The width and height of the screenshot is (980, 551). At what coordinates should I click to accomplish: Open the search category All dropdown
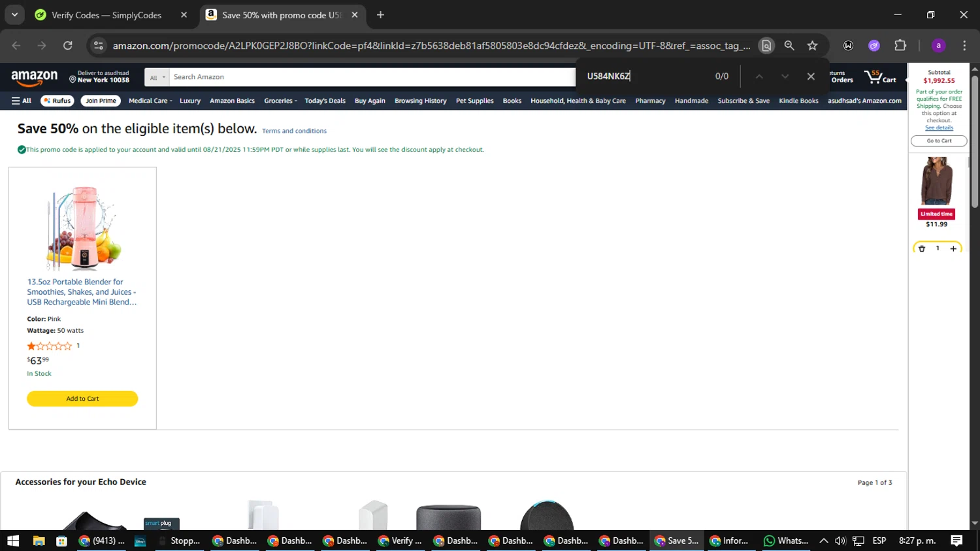click(x=157, y=77)
